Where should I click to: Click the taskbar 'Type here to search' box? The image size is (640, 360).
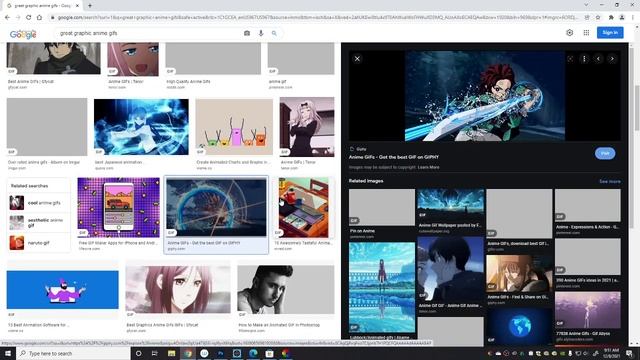pos(73,353)
